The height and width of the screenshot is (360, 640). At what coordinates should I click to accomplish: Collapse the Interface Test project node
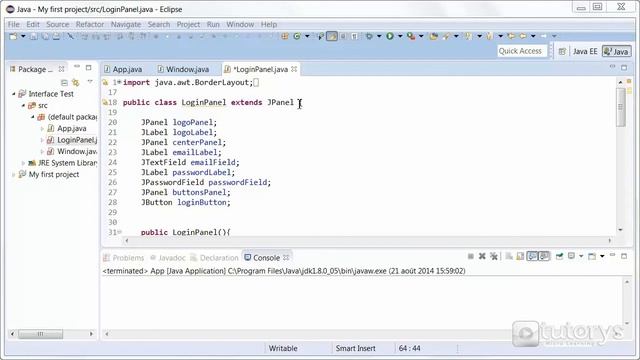coord(14,94)
